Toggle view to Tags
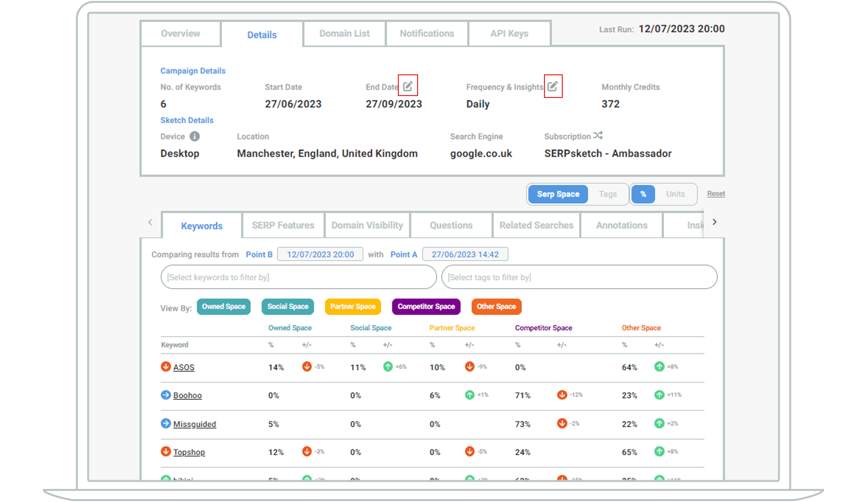868x502 pixels. (608, 194)
